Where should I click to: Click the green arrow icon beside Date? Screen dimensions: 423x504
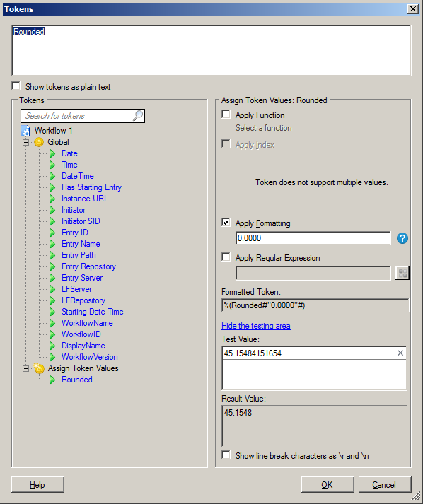(52, 153)
